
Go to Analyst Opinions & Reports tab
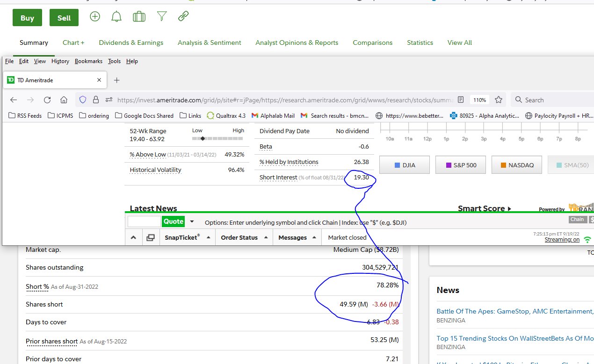297,43
